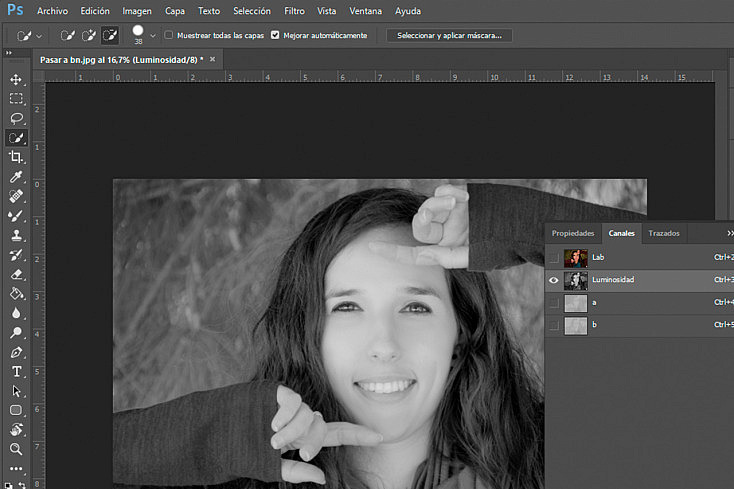734x489 pixels.
Task: Expand the toolbox double-arrow
Action: click(8, 53)
